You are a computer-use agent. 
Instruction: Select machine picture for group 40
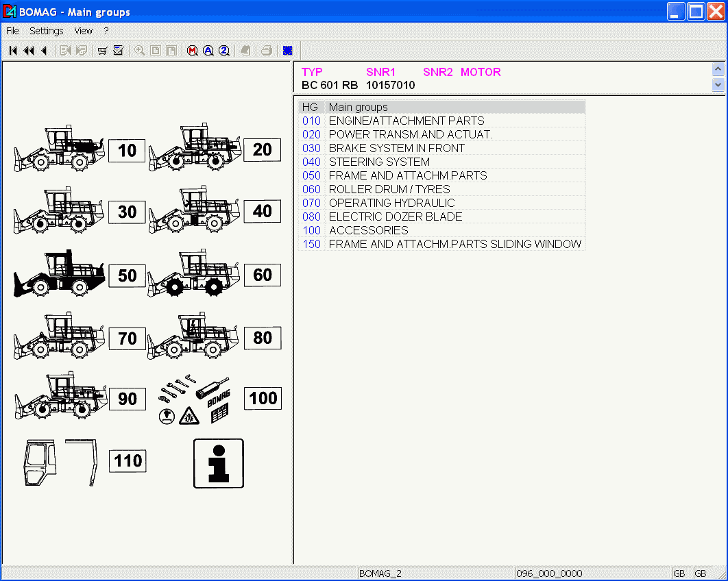click(194, 209)
